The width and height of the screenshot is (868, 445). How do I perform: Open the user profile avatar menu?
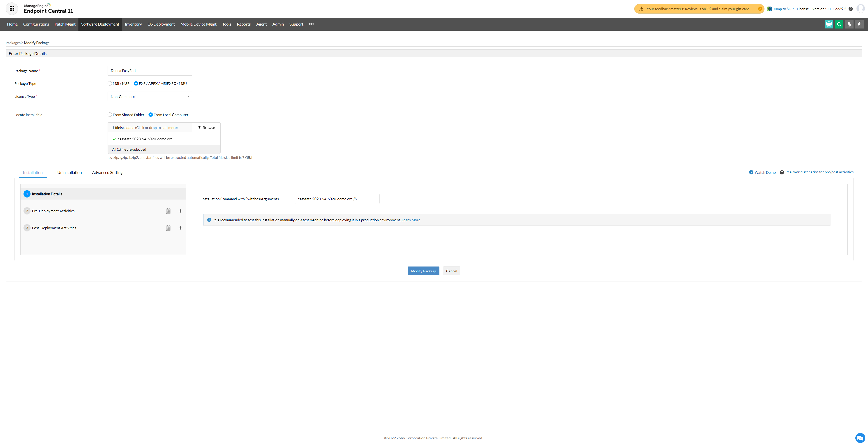click(861, 8)
